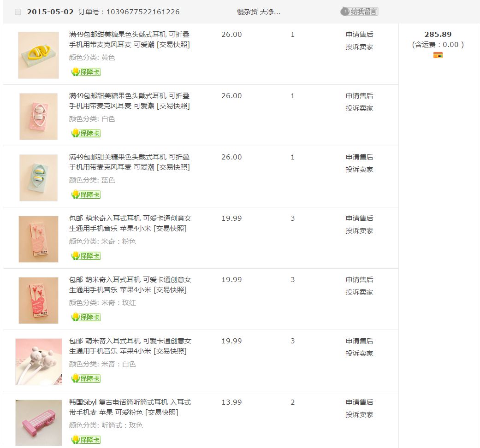Click the payment card icon under 285.89
This screenshot has width=480, height=448.
438,55
